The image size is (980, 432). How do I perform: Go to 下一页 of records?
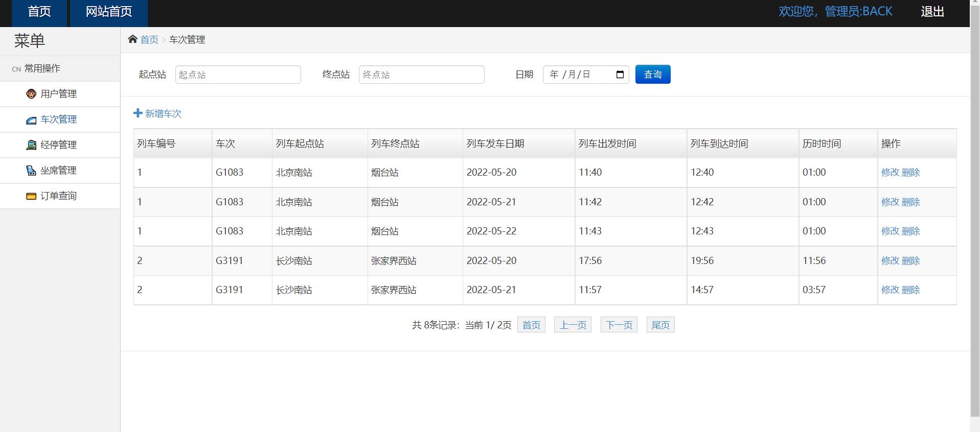point(619,325)
